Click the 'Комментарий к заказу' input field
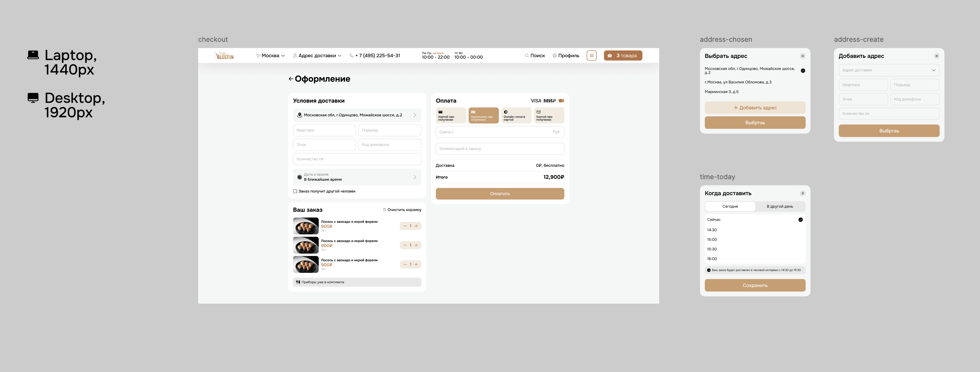This screenshot has width=980, height=372. point(500,149)
